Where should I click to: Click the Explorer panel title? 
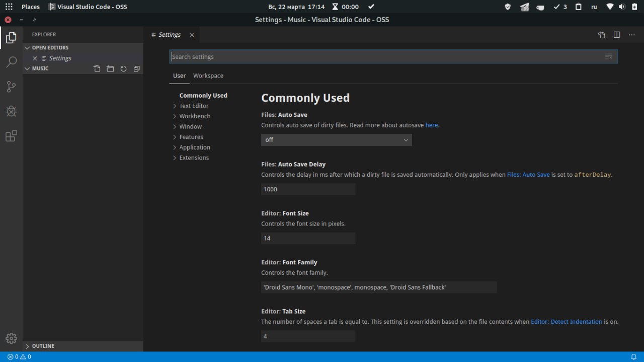point(44,35)
